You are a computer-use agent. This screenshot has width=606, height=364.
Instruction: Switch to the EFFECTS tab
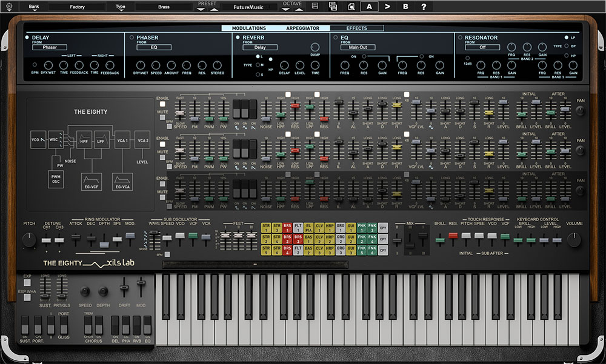pyautogui.click(x=357, y=28)
